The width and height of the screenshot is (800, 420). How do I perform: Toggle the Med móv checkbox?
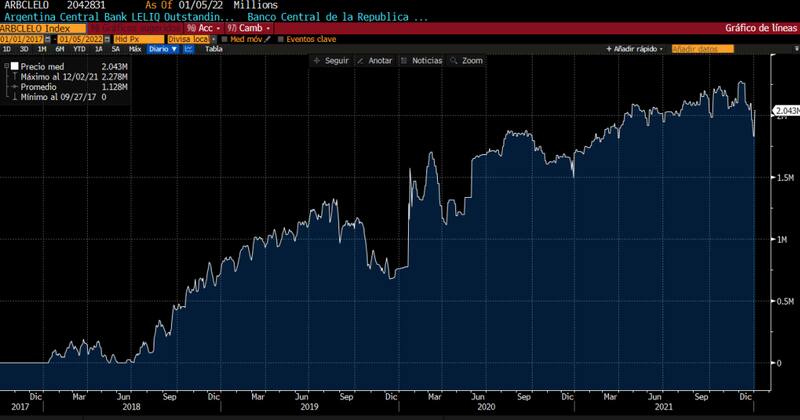click(224, 38)
